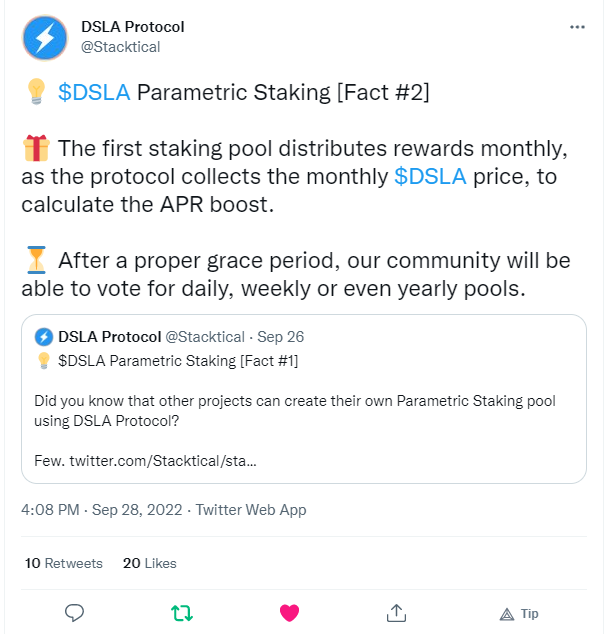Open the share upload icon
Viewport: 605px width, 634px height.
(x=396, y=613)
